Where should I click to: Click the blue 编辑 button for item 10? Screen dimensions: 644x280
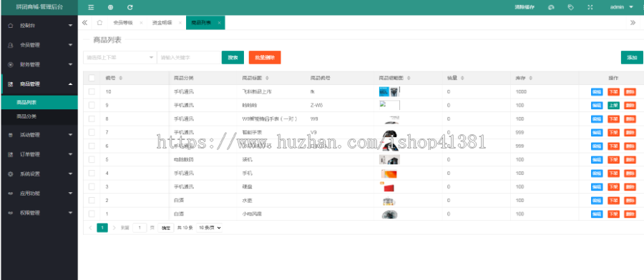(x=597, y=92)
